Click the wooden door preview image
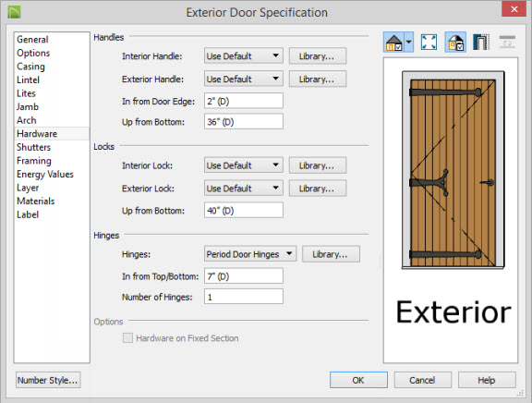 click(x=453, y=170)
